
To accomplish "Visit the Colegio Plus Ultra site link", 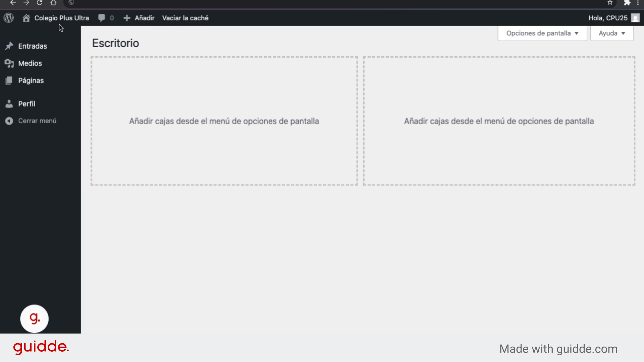I will point(62,18).
